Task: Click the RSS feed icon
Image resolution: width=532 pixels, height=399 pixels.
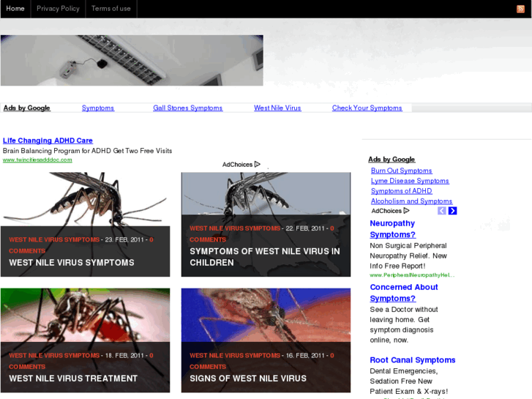Action: point(520,9)
